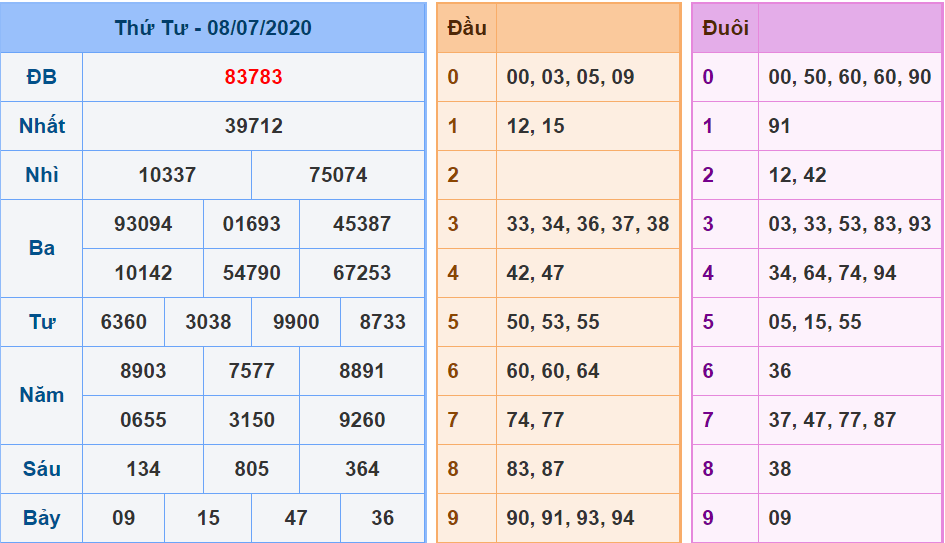The image size is (945, 543).
Task: Click the Đuôi column header
Action: pos(725,28)
